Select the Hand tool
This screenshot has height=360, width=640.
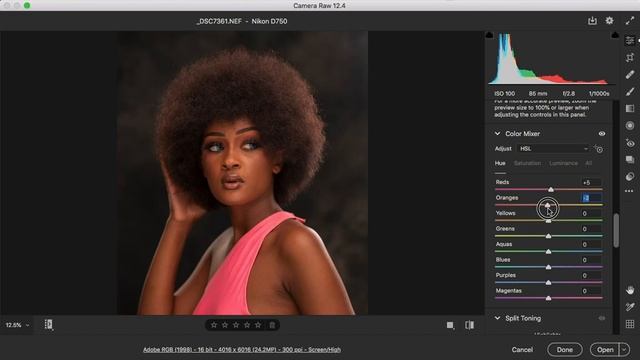(630, 290)
